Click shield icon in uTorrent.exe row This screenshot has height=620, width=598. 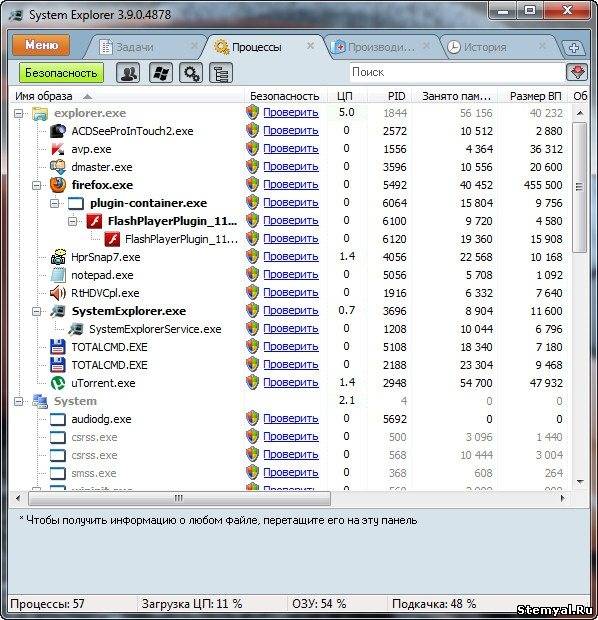tap(252, 382)
